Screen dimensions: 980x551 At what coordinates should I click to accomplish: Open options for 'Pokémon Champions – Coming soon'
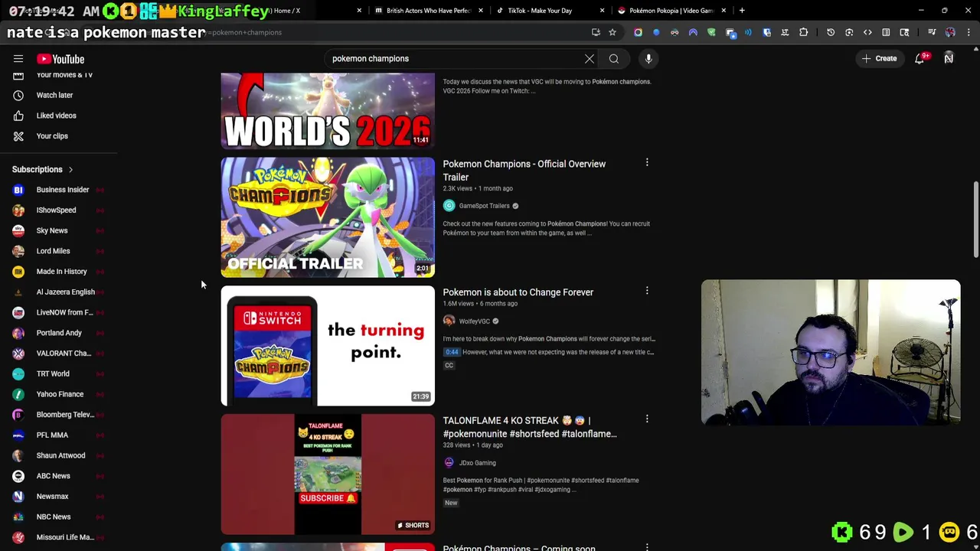click(647, 547)
